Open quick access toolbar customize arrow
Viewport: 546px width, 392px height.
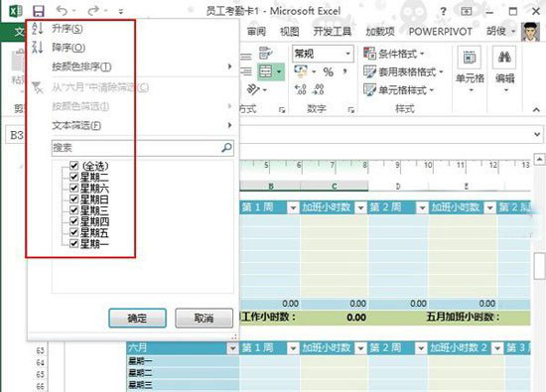pyautogui.click(x=121, y=12)
